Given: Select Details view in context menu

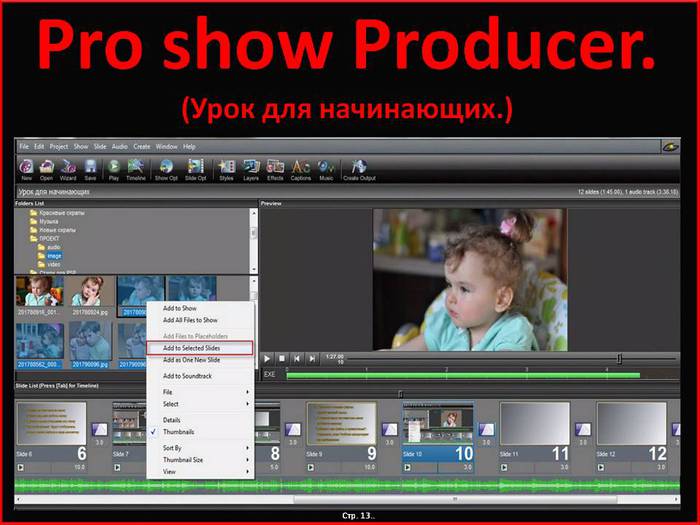Looking at the screenshot, I should pos(200,420).
